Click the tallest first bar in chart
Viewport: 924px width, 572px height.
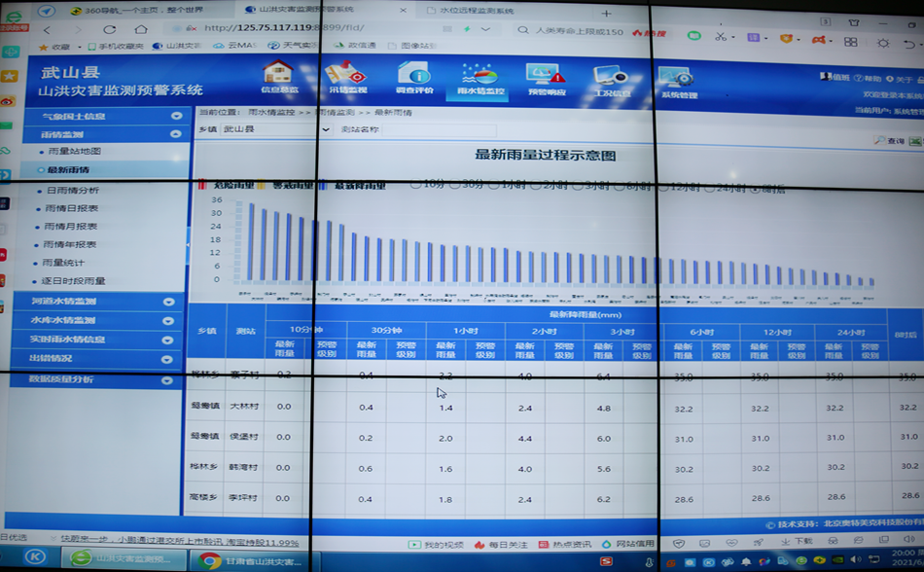pos(250,241)
